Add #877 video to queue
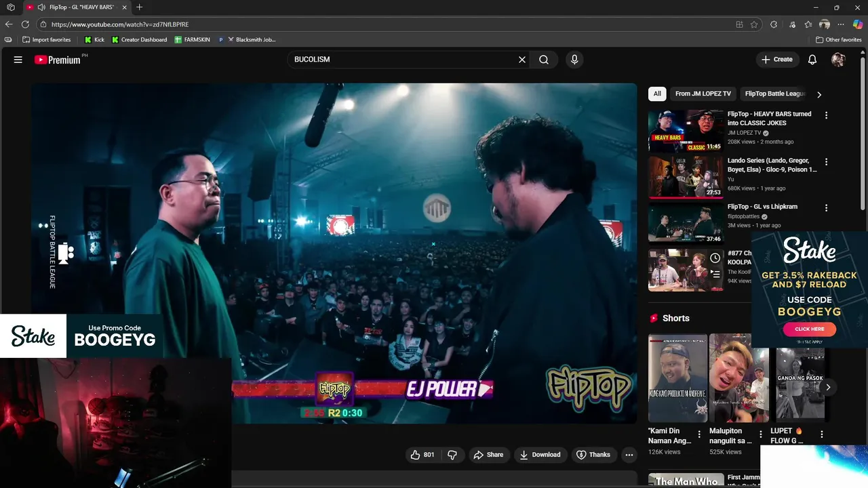868x488 pixels. click(715, 274)
